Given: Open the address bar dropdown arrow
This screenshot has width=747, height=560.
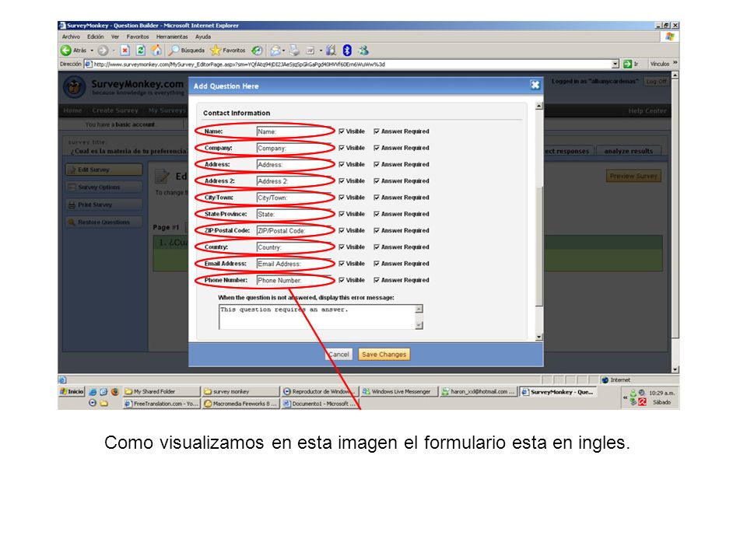Looking at the screenshot, I should pos(615,64).
